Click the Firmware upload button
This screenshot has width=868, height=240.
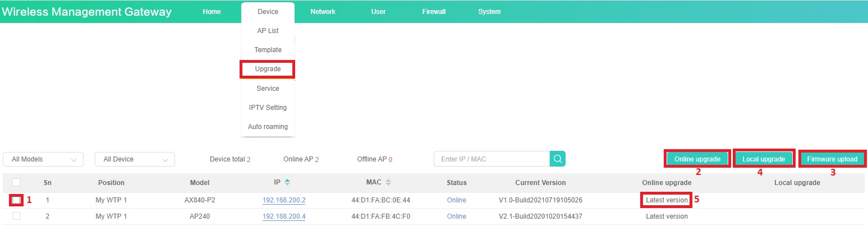[x=832, y=159]
